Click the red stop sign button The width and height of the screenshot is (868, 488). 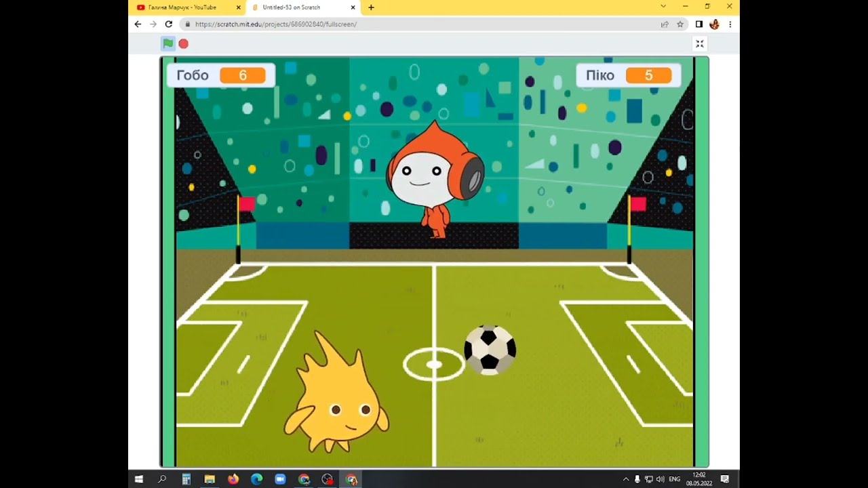183,43
